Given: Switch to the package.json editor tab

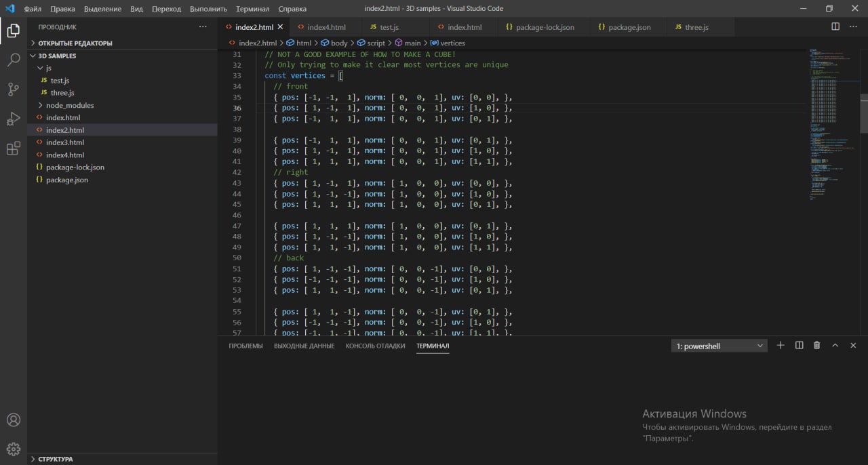Looking at the screenshot, I should (x=629, y=27).
